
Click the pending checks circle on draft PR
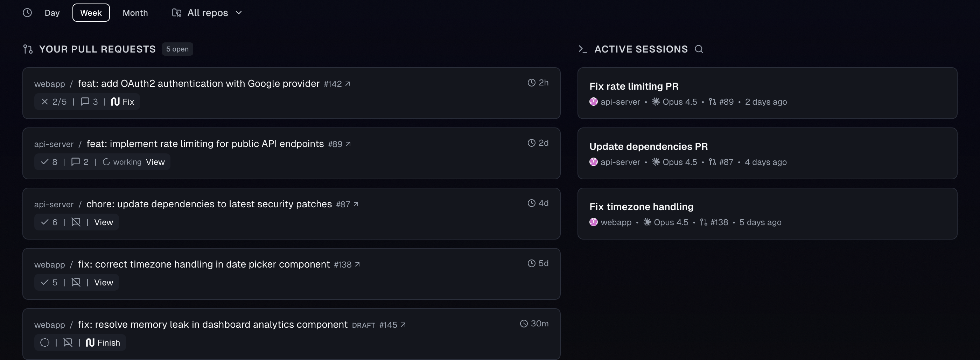45,342
